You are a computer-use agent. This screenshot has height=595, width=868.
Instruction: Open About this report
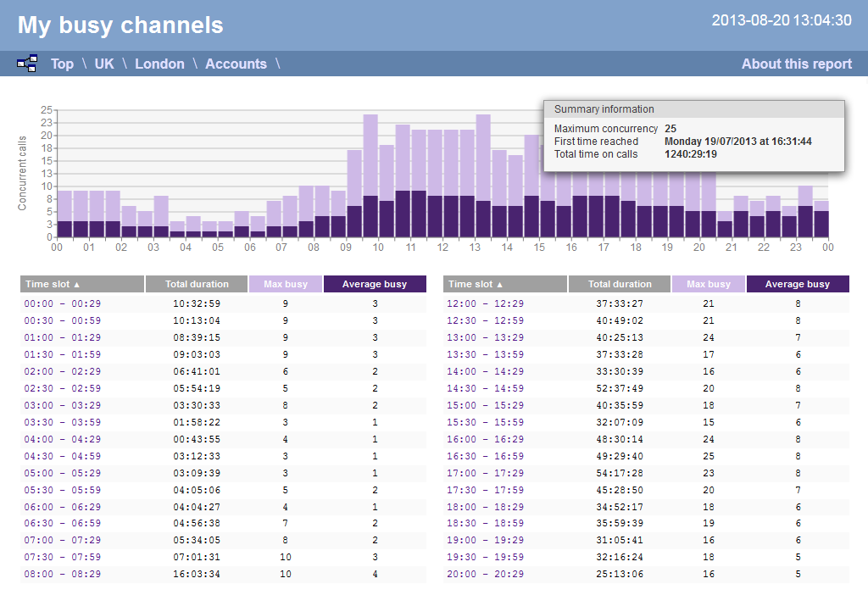(x=796, y=64)
